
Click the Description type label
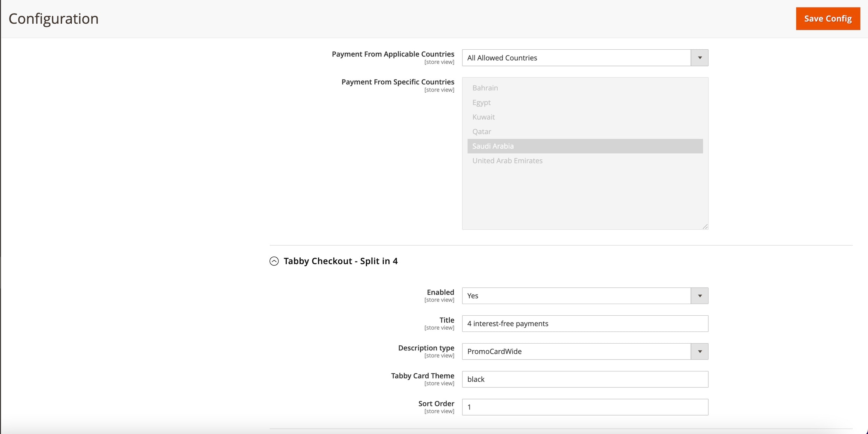(426, 348)
